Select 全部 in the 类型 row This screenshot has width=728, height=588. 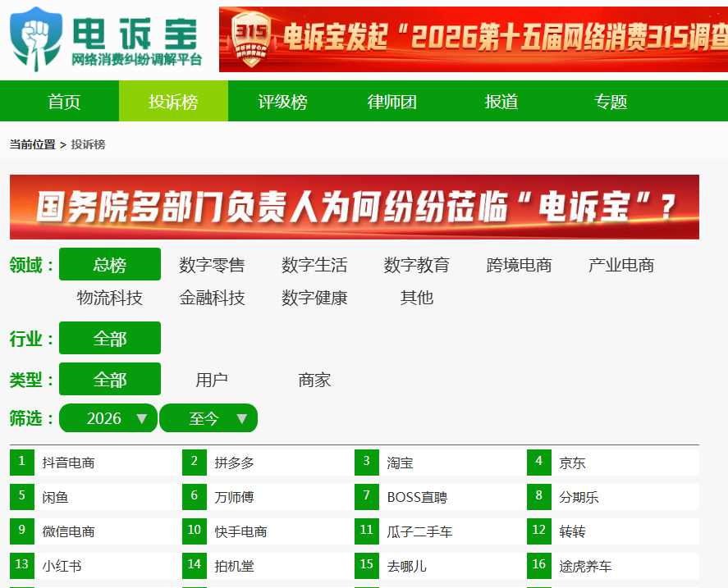pyautogui.click(x=110, y=379)
